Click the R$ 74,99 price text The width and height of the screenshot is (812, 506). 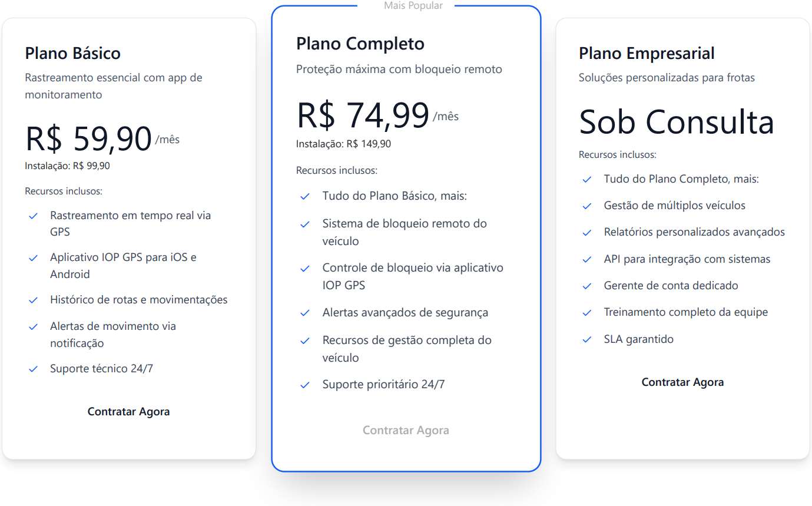pyautogui.click(x=362, y=115)
